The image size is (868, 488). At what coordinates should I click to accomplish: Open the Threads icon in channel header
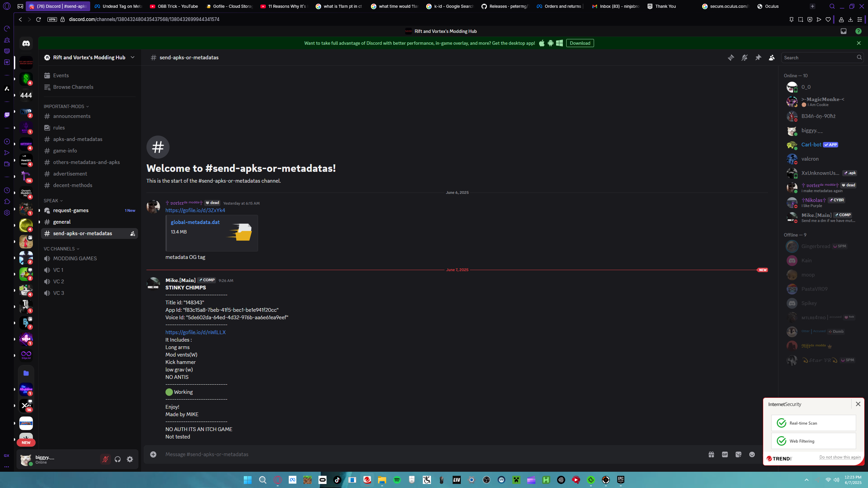pyautogui.click(x=731, y=58)
